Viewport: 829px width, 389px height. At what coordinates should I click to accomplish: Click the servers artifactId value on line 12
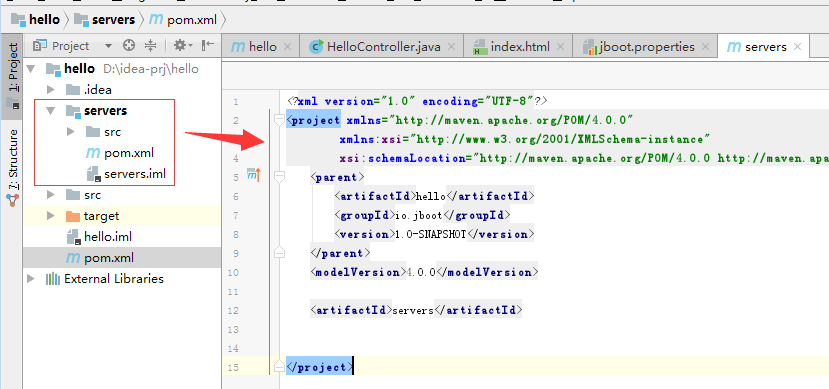pos(412,310)
